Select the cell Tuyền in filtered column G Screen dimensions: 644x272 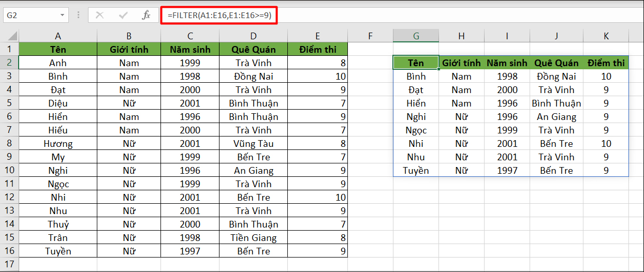(x=416, y=170)
